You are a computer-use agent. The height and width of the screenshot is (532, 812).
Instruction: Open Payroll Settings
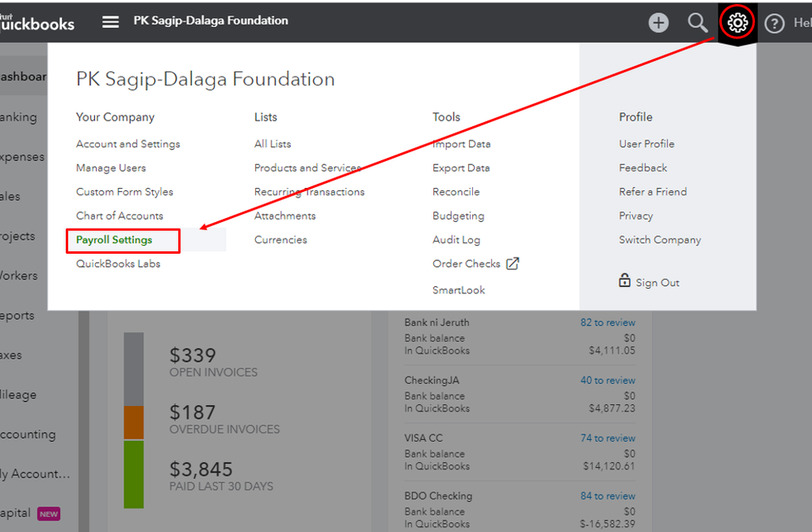pos(114,240)
